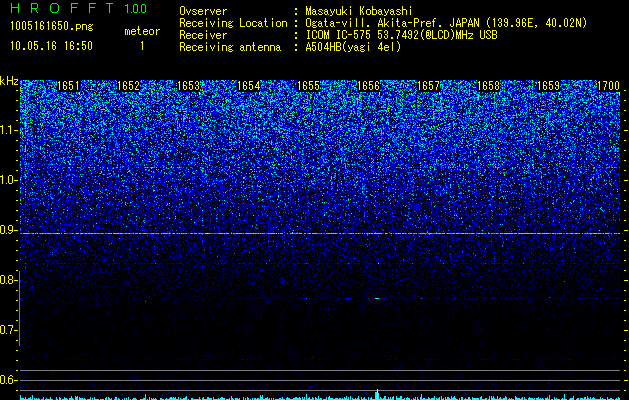Click observer name Masayuki Kobayashi

point(358,11)
